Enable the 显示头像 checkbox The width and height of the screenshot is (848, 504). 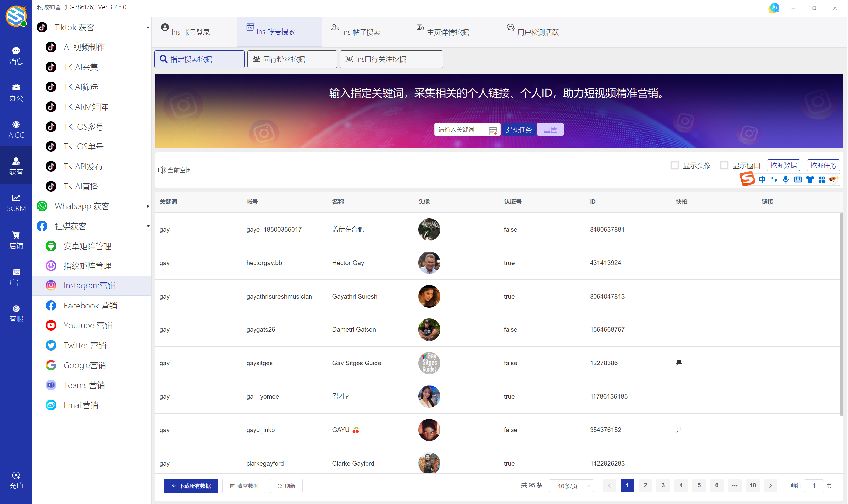click(x=674, y=165)
